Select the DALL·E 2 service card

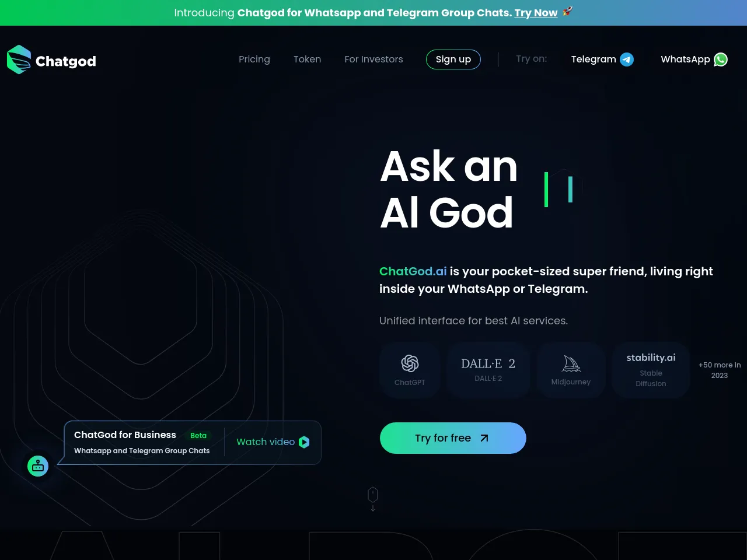click(488, 370)
